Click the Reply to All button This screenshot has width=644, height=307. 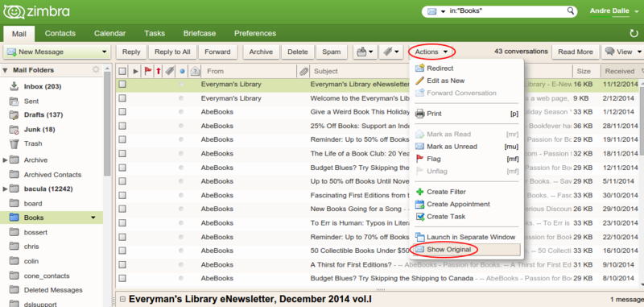click(x=172, y=52)
